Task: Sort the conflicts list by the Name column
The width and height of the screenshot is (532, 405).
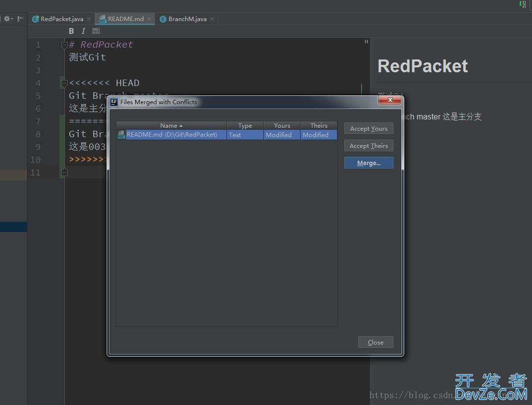Action: (x=171, y=126)
